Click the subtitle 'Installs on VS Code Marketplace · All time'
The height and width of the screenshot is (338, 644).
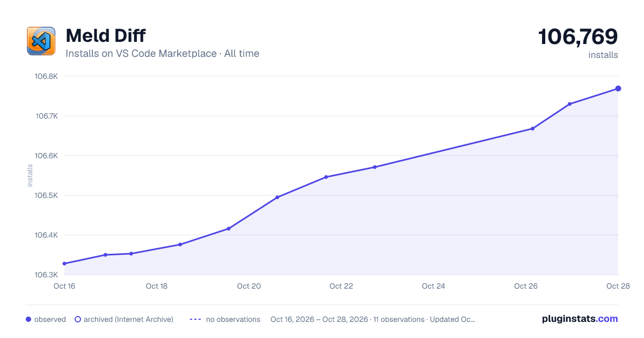click(x=162, y=54)
